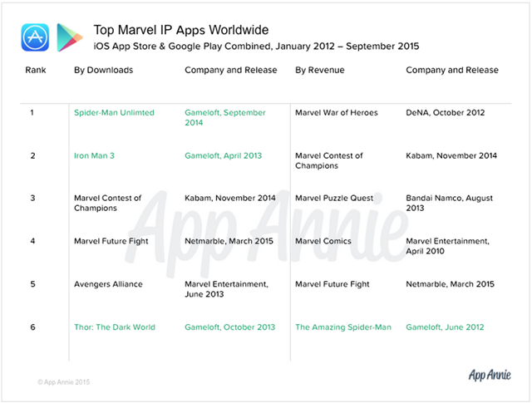Viewport: 532px width, 403px height.
Task: Select Marvel Puzzle Quest entry
Action: [x=334, y=198]
